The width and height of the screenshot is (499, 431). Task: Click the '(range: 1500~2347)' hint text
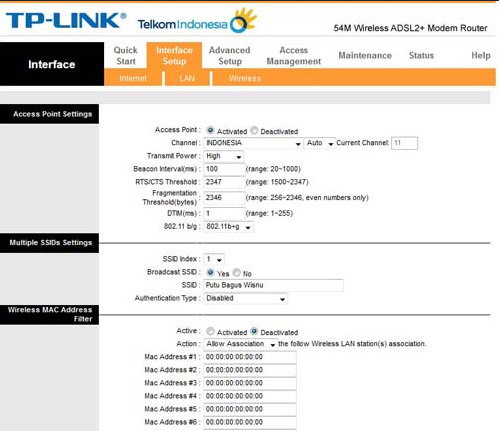[277, 182]
